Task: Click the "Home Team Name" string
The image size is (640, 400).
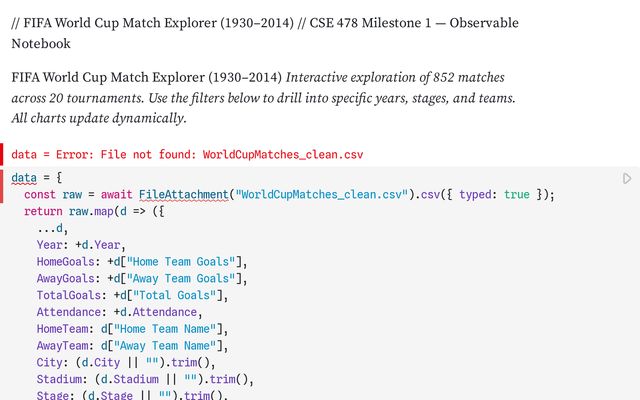Action: click(166, 330)
